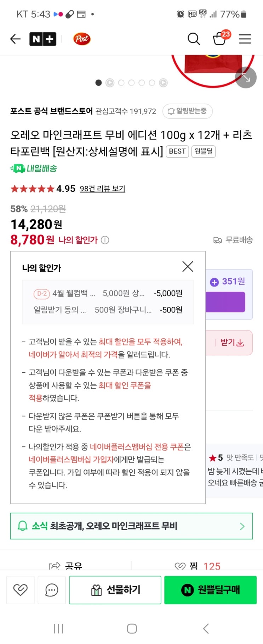Screen dimensions: 263x644
Task: Select the first image carousel dot
Action: point(99,83)
